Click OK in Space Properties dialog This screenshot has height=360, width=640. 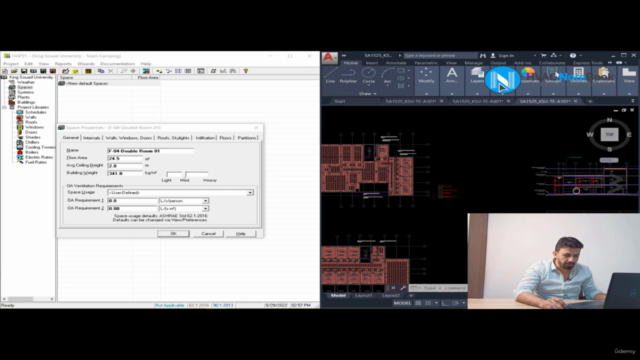pyautogui.click(x=173, y=233)
